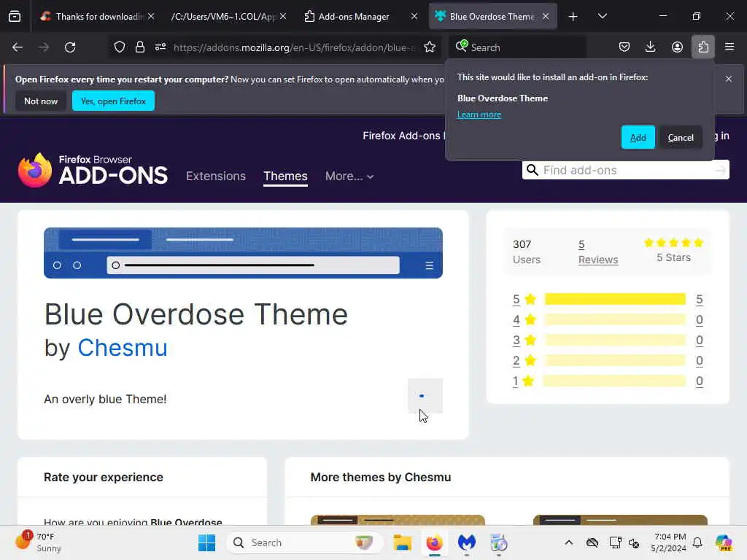This screenshot has width=747, height=560.
Task: Show hidden system tray icons
Action: point(569,542)
